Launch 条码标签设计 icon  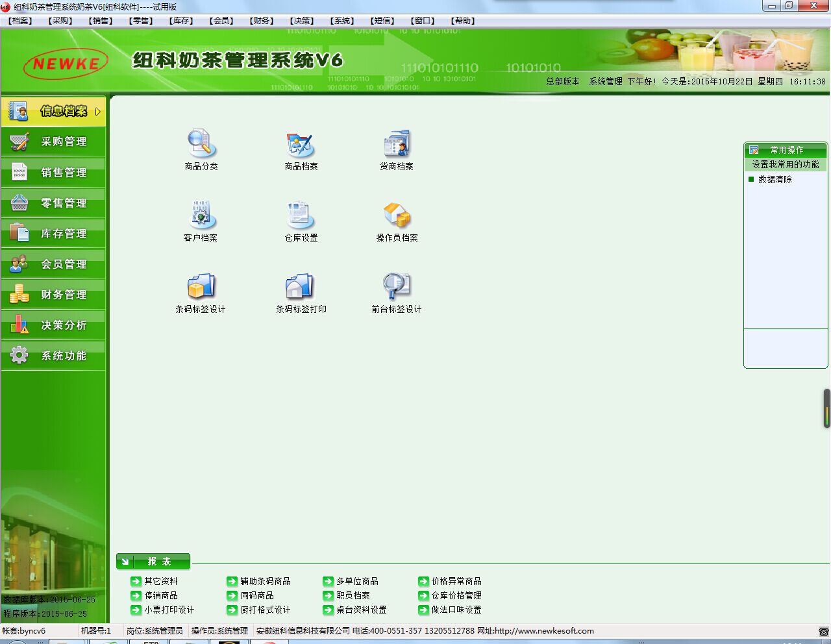(201, 286)
